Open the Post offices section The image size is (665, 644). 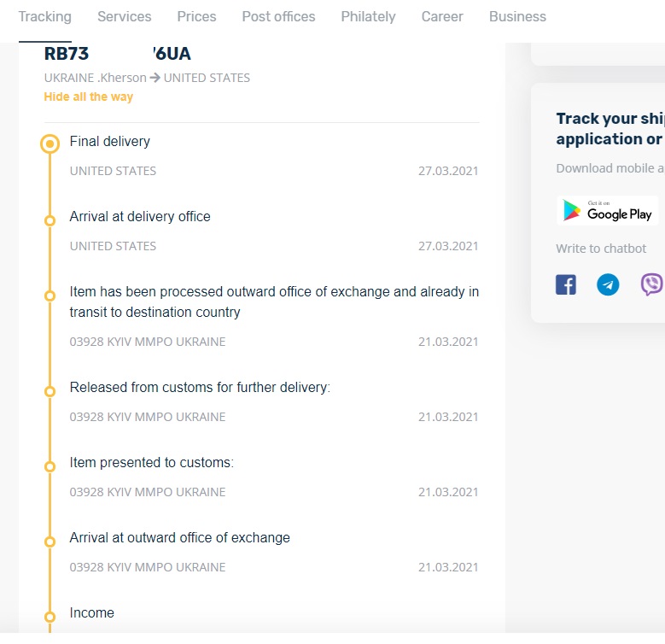pos(278,16)
